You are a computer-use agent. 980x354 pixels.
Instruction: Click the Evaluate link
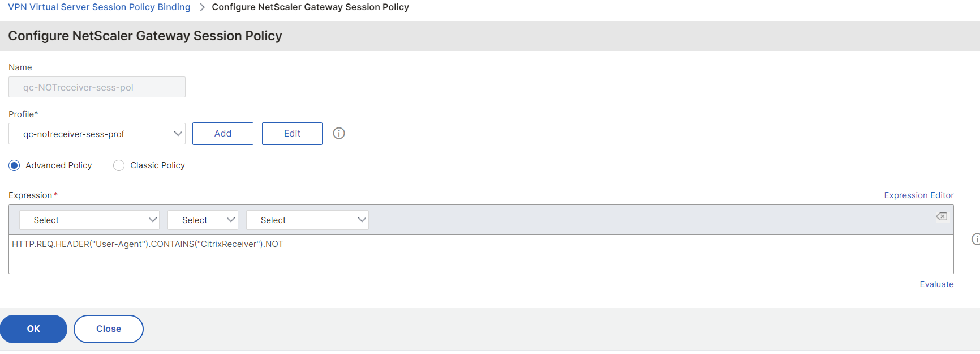pyautogui.click(x=936, y=284)
